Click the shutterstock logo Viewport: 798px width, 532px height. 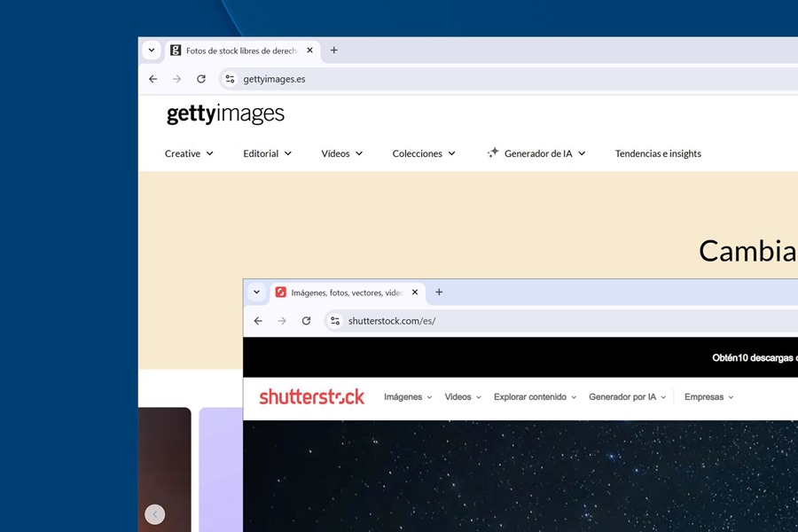click(312, 396)
